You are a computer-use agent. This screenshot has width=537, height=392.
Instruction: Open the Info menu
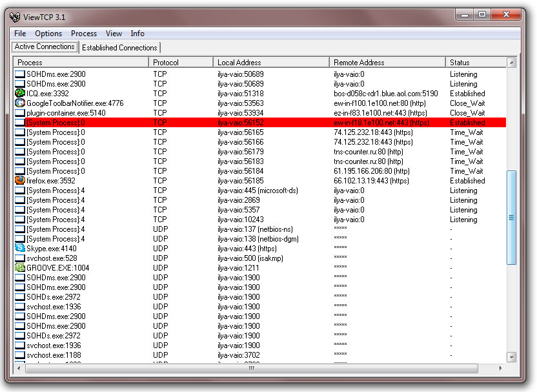(137, 34)
